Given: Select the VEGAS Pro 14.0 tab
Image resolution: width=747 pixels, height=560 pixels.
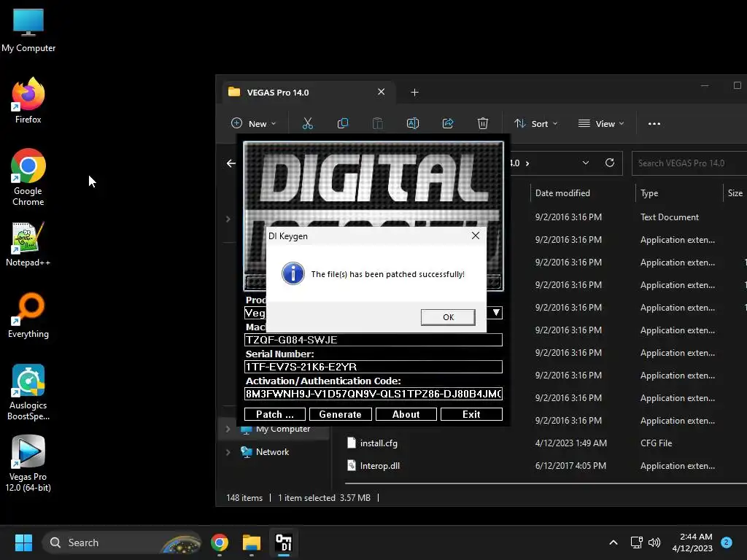Looking at the screenshot, I should pos(309,93).
